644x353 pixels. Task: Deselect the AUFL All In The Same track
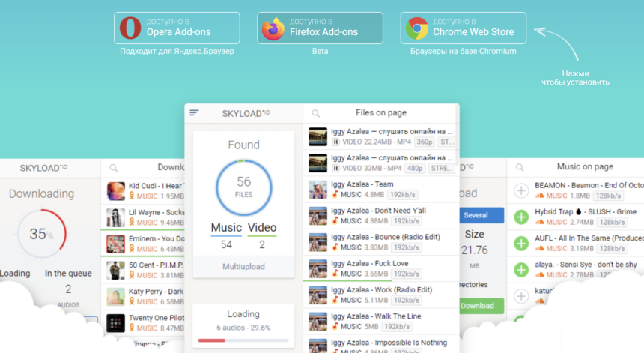click(x=521, y=244)
